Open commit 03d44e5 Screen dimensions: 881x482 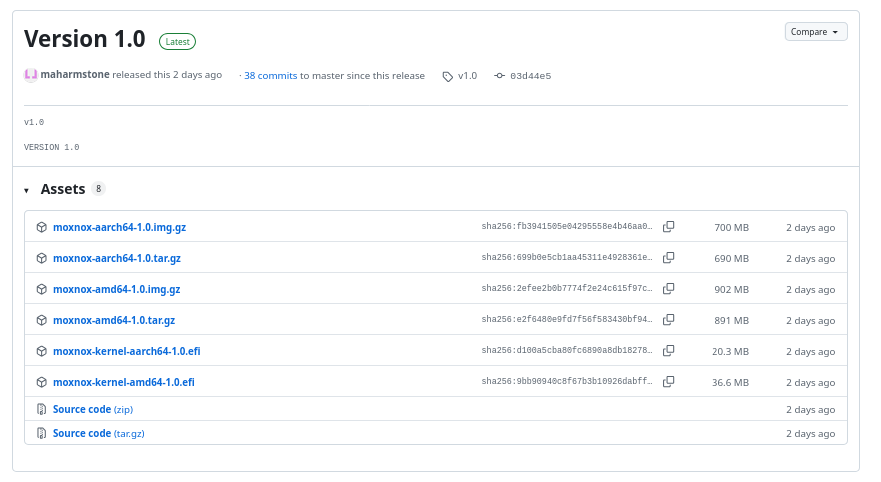(530, 76)
